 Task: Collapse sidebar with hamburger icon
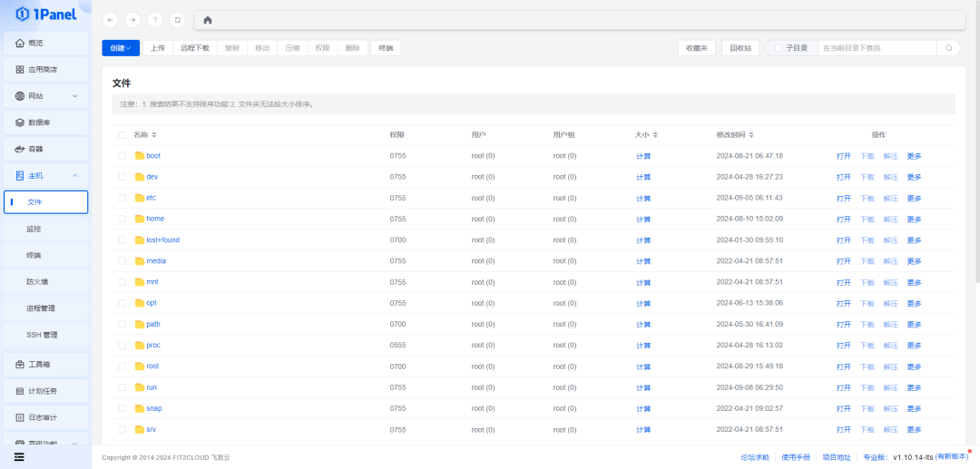(19, 457)
